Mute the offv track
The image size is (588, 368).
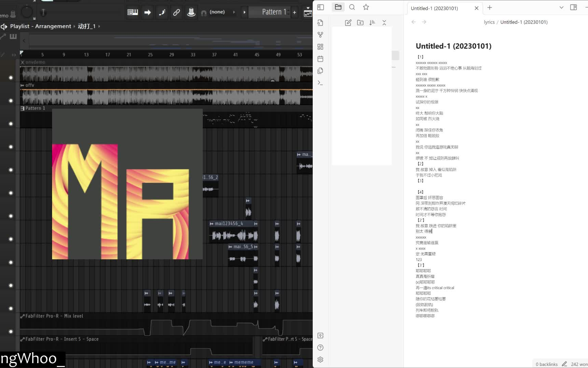coord(11,101)
